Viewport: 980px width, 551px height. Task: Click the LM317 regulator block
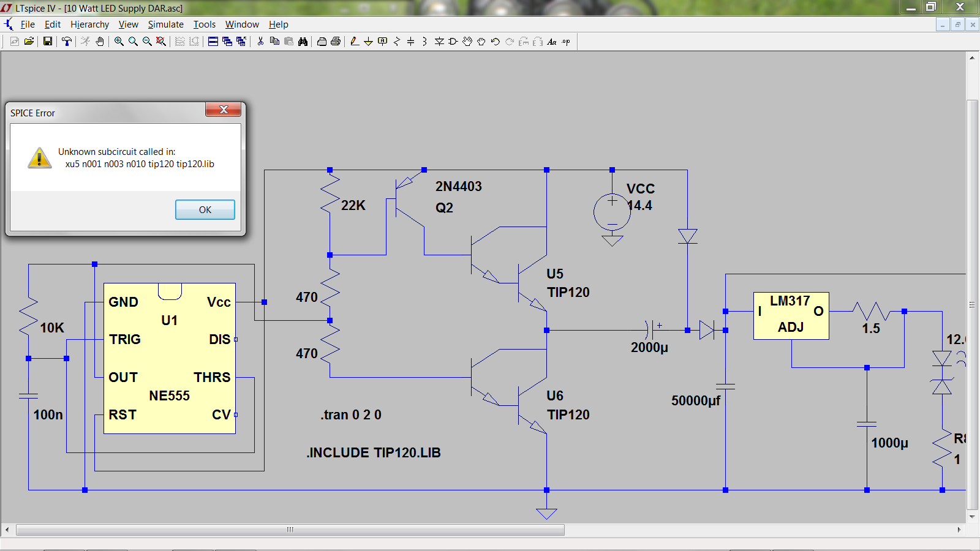(x=791, y=316)
